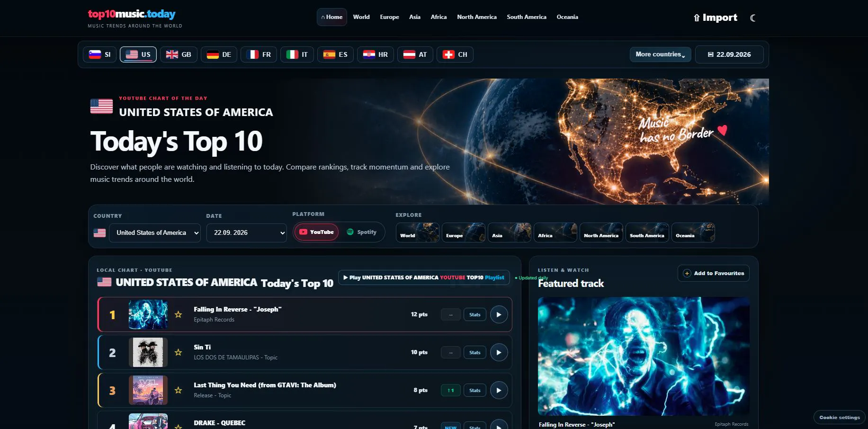Screen dimensions: 868x429
Task: Play United States YouTube Top10 playlist
Action: pos(424,277)
